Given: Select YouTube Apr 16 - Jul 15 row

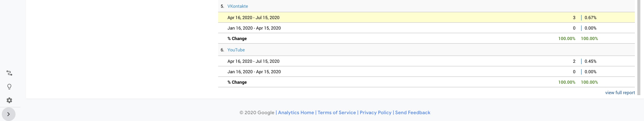Looking at the screenshot, I should click(426, 61).
